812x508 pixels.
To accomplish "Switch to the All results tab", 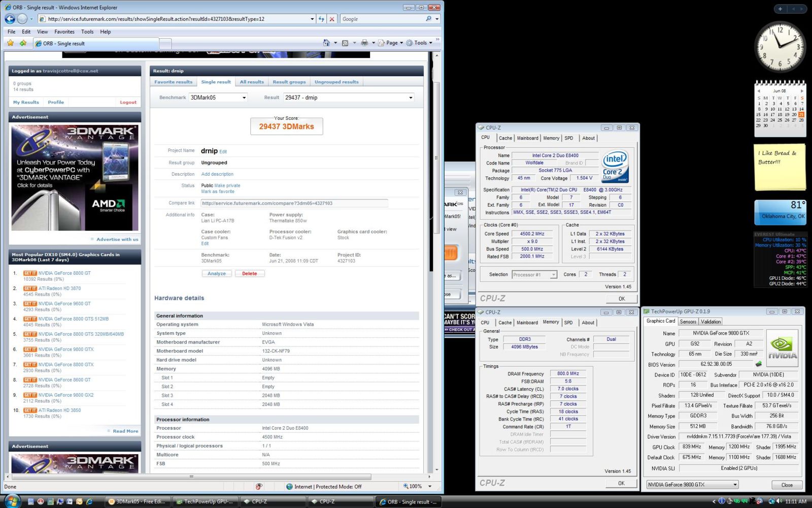I will tap(252, 82).
